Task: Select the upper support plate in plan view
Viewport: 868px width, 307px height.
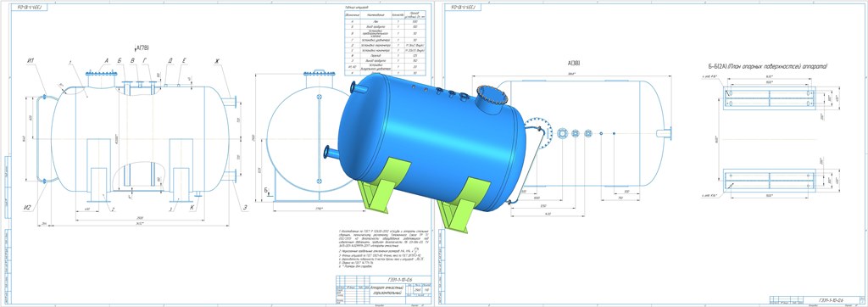Action: tap(770, 98)
